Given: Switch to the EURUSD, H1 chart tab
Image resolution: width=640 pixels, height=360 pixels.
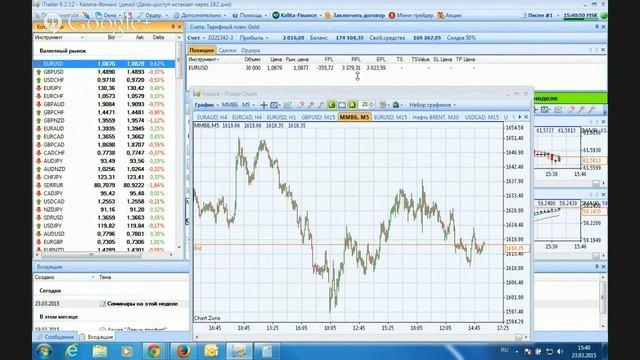Looking at the screenshot, I should (x=281, y=117).
